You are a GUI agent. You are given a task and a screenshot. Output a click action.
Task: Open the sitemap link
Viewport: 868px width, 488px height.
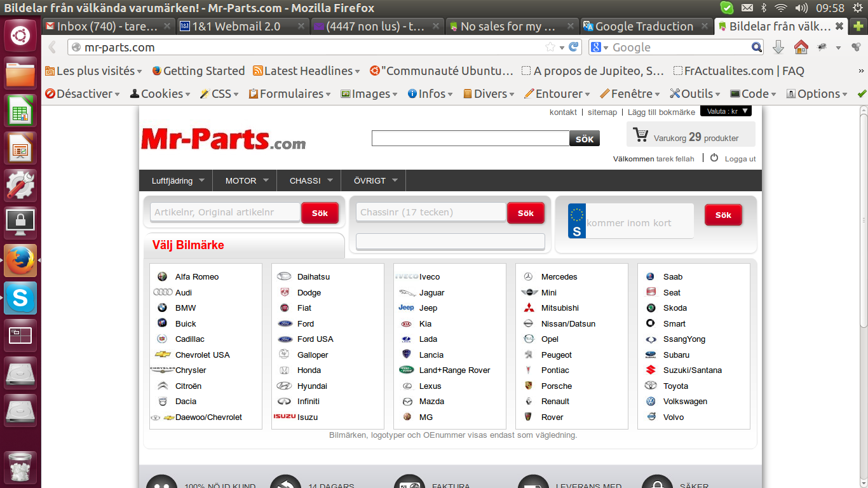[x=602, y=112]
